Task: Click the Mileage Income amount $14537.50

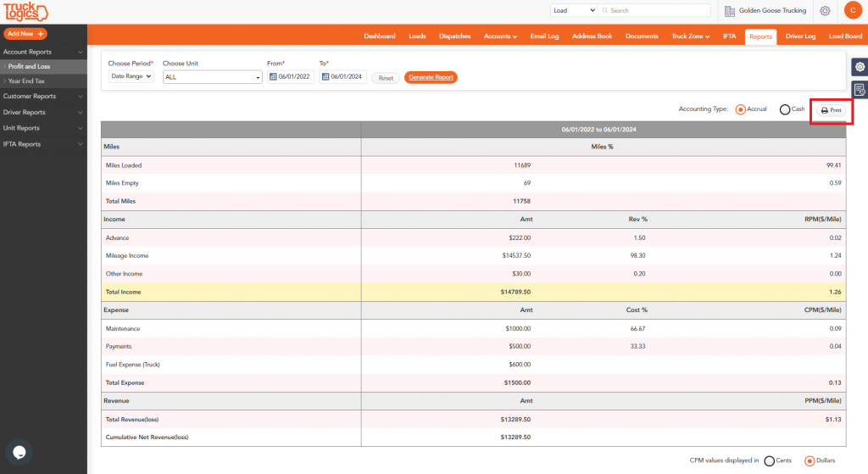Action: [x=516, y=256]
